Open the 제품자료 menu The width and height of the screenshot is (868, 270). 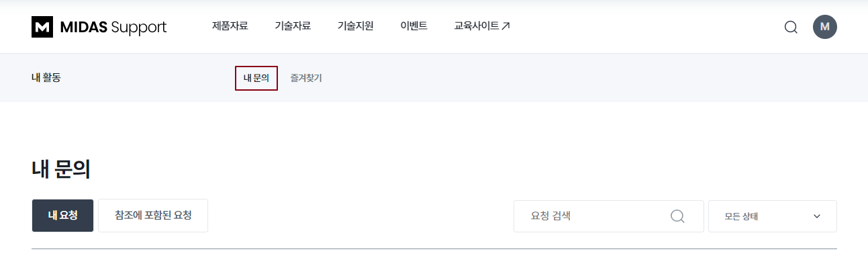(x=230, y=26)
